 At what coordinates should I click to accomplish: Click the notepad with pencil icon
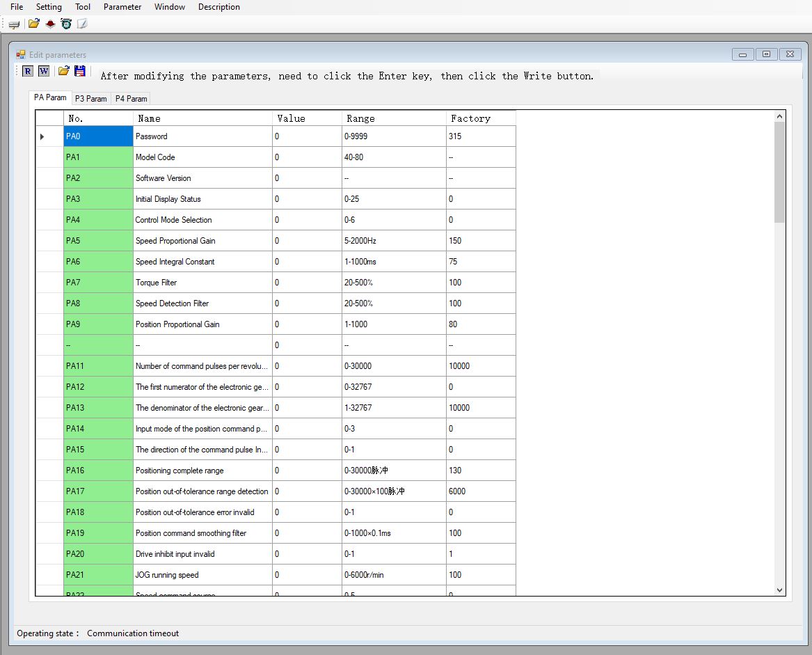(x=82, y=24)
